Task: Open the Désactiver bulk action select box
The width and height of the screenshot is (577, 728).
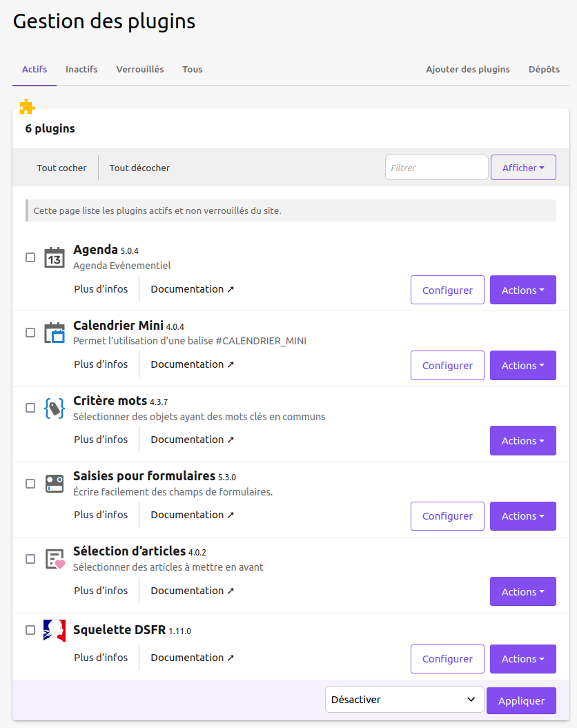Action: coord(404,700)
